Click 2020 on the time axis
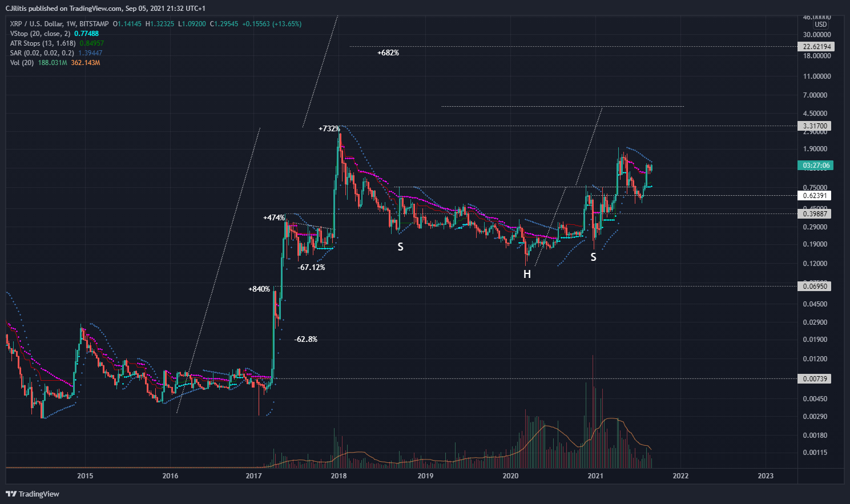Image resolution: width=850 pixels, height=504 pixels. (x=510, y=476)
